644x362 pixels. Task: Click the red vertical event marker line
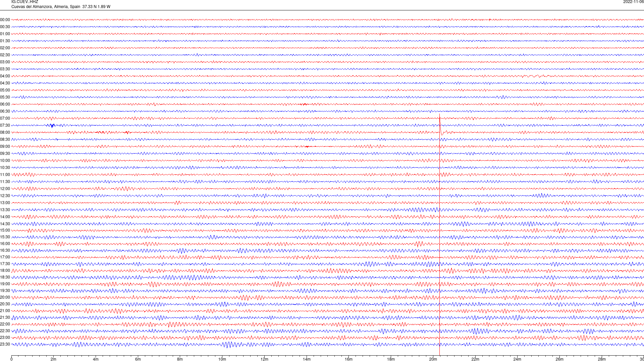(x=439, y=235)
